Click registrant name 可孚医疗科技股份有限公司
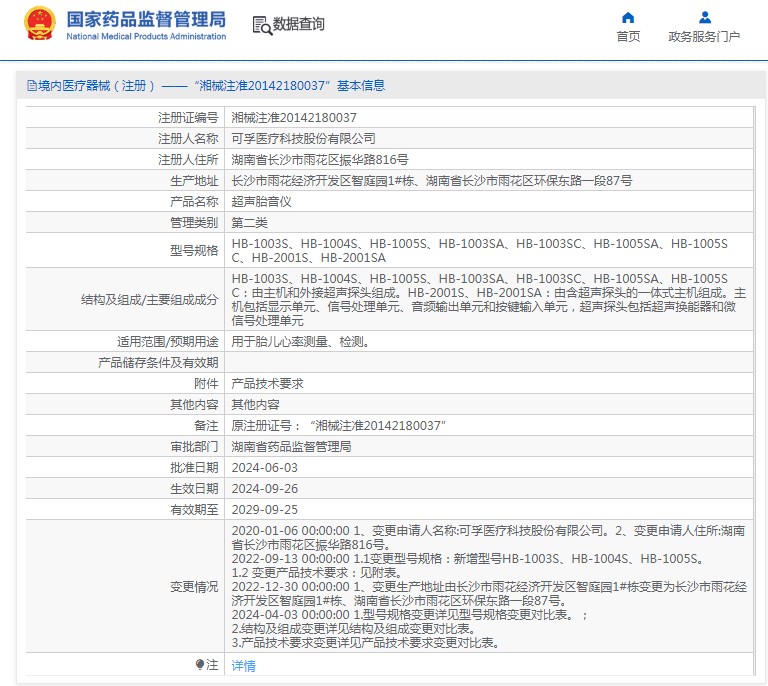This screenshot has height=686, width=768. click(x=304, y=138)
